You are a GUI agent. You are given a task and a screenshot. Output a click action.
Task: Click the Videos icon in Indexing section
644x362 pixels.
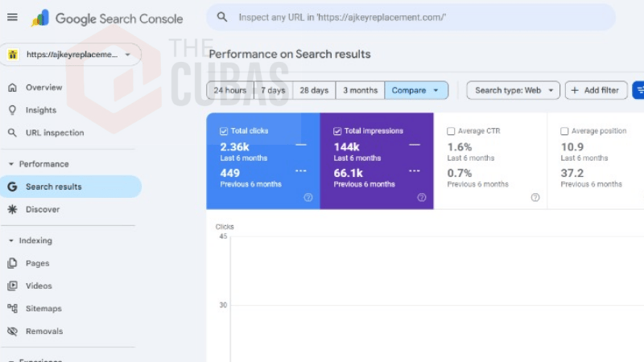click(12, 286)
